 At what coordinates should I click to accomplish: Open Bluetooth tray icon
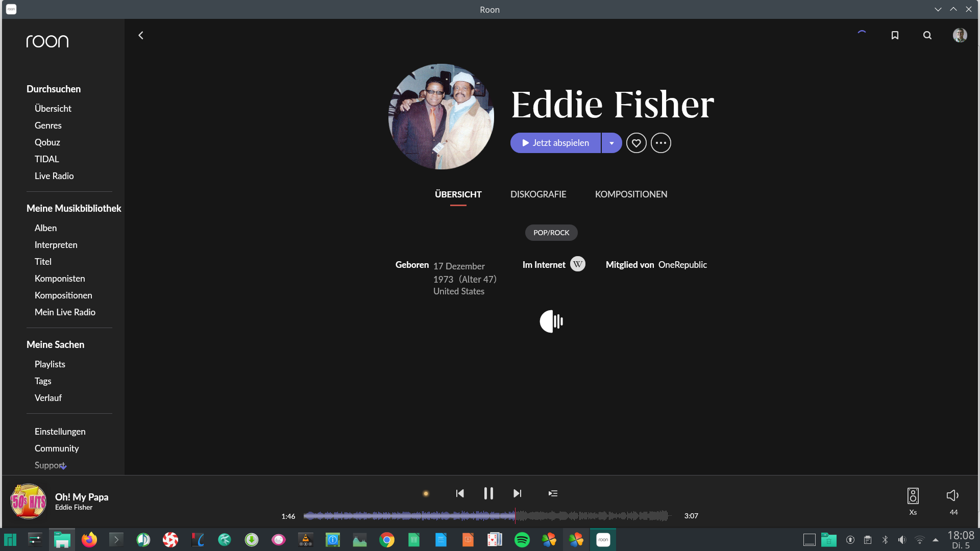pyautogui.click(x=885, y=540)
